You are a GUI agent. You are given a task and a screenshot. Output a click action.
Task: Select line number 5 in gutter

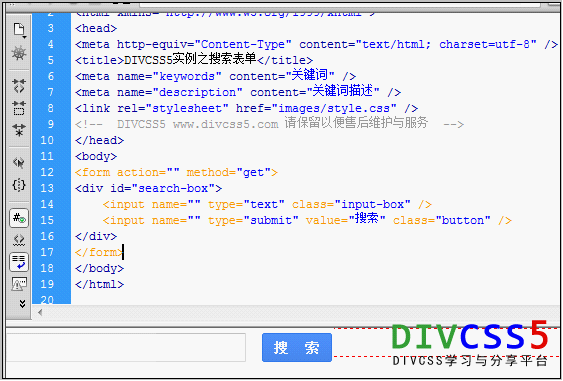[x=51, y=60]
